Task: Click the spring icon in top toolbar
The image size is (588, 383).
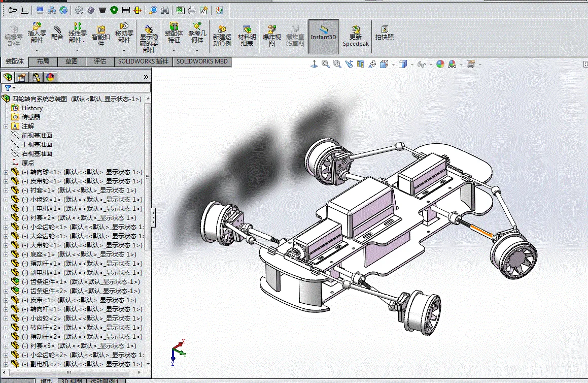Action: pyautogui.click(x=126, y=10)
